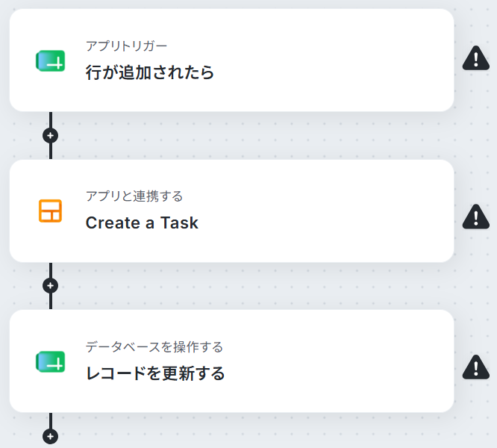The width and height of the screenshot is (497, 448).
Task: Click the warning icon next to レコードを更新する
Action: pyautogui.click(x=476, y=367)
